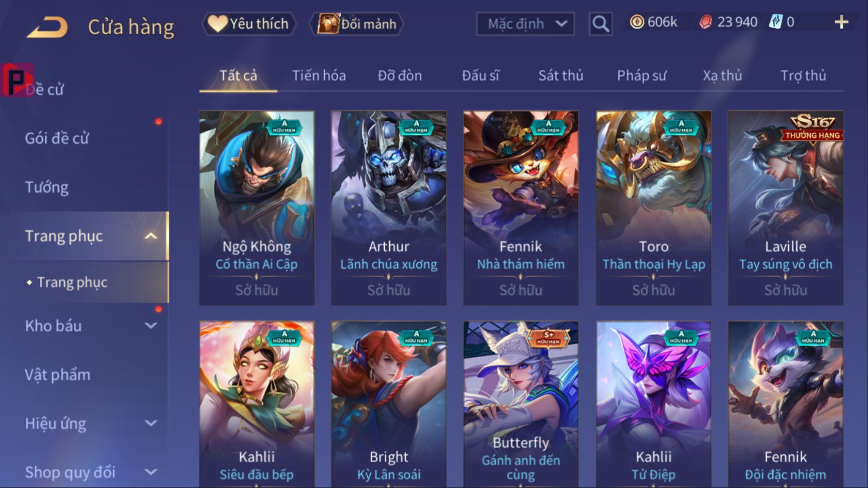
Task: Switch to the Tiến hóa tab
Action: point(319,75)
